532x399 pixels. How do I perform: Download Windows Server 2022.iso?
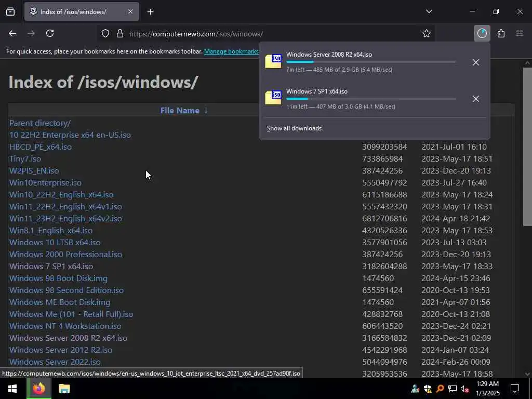[x=55, y=362]
